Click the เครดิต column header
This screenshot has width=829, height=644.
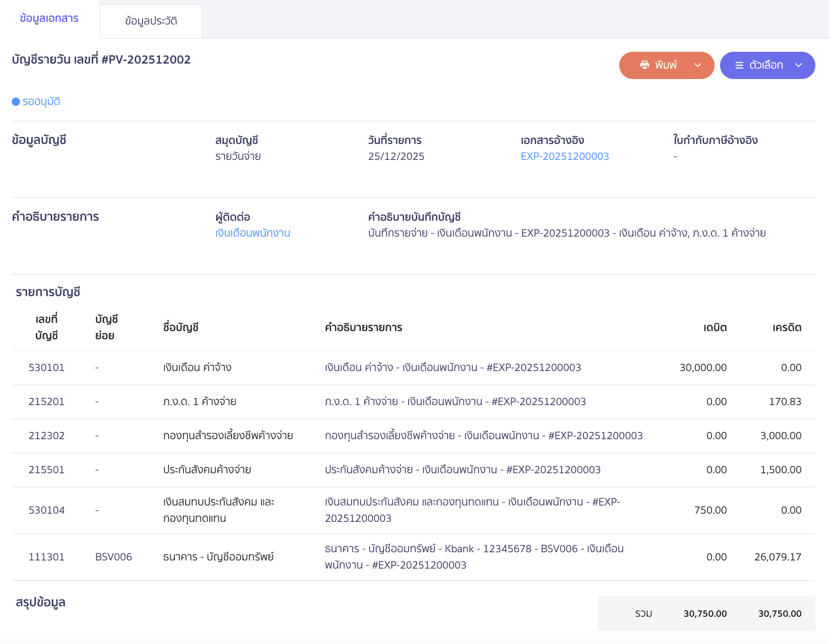coord(786,327)
